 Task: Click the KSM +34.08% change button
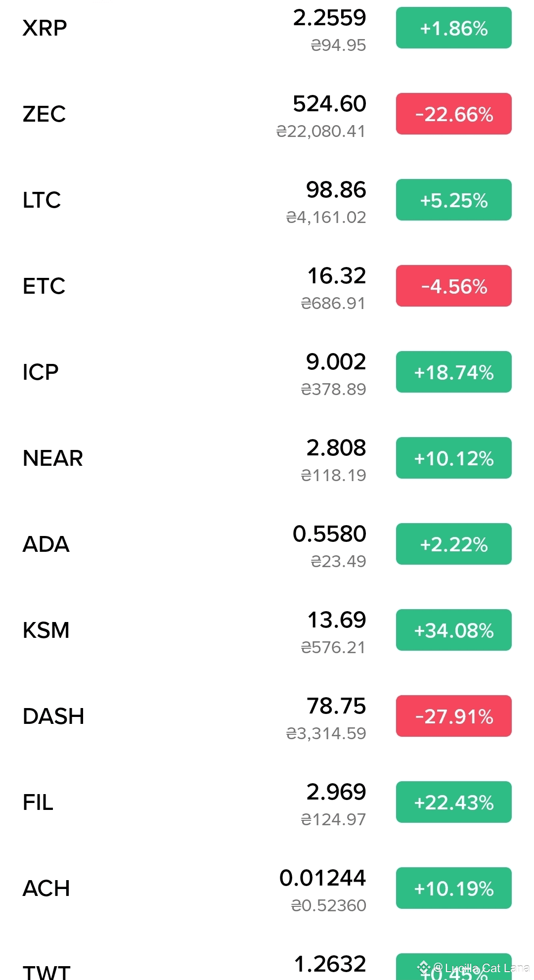pos(453,630)
